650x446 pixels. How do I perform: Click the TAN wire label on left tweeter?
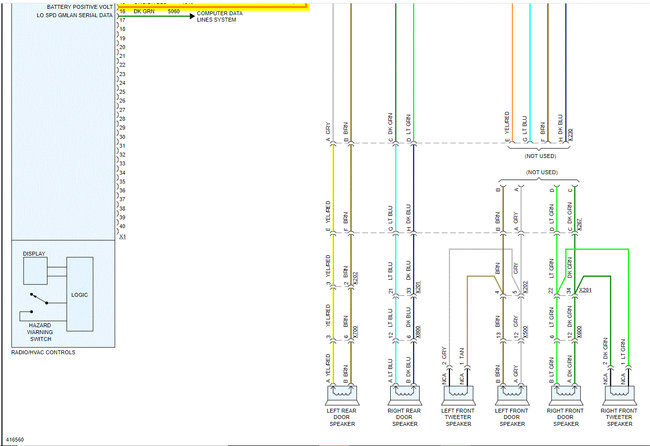[x=462, y=353]
